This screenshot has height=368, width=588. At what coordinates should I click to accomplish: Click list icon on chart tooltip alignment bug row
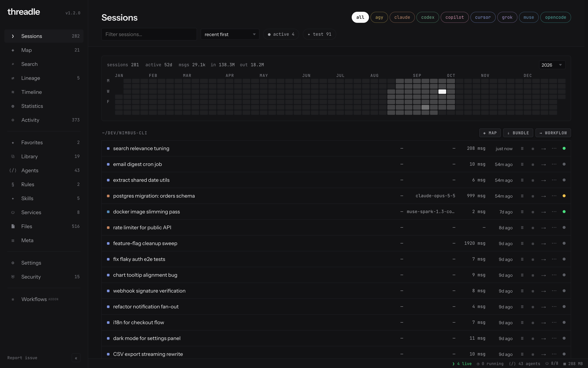click(x=522, y=275)
